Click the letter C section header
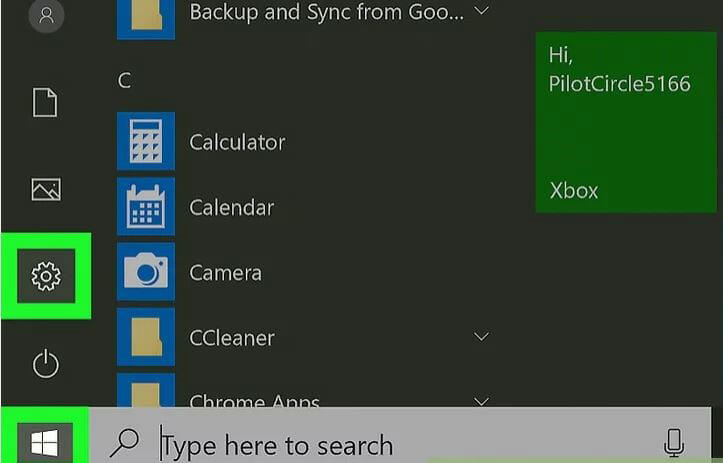 tap(124, 81)
